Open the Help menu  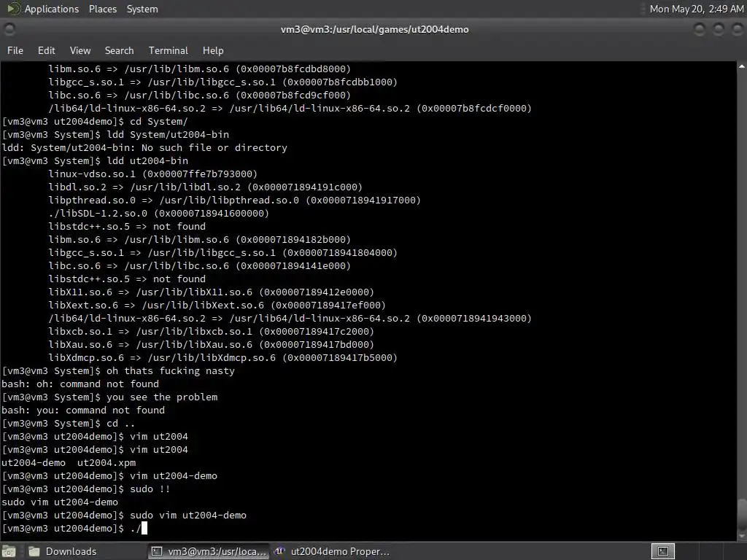pyautogui.click(x=212, y=50)
